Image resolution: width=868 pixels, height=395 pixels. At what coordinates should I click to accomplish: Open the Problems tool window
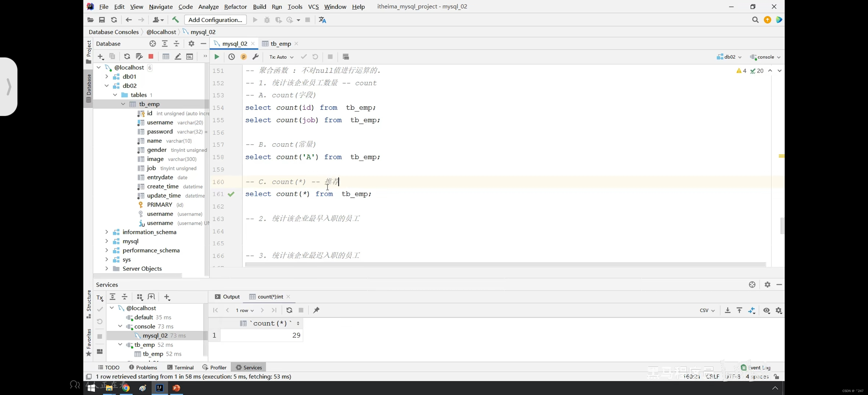(143, 367)
